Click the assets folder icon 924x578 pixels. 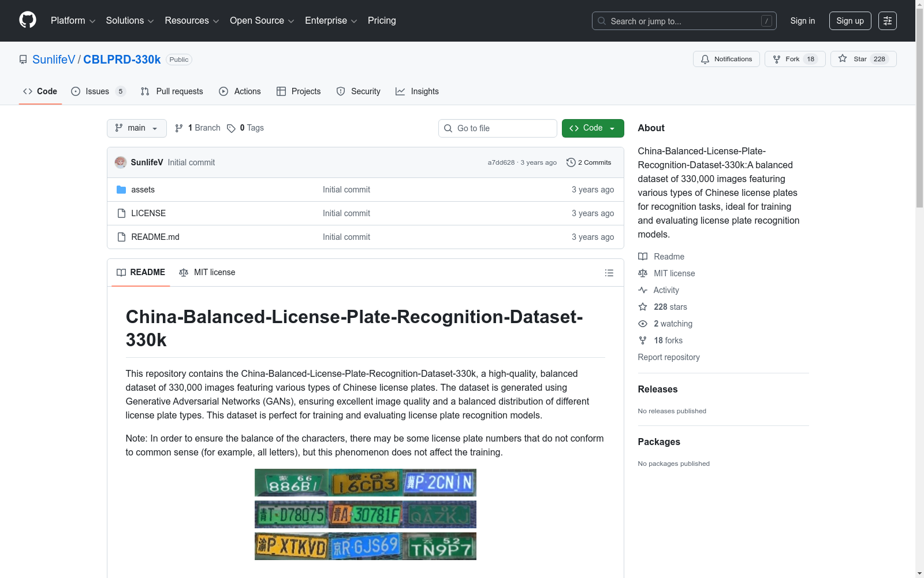[121, 190]
